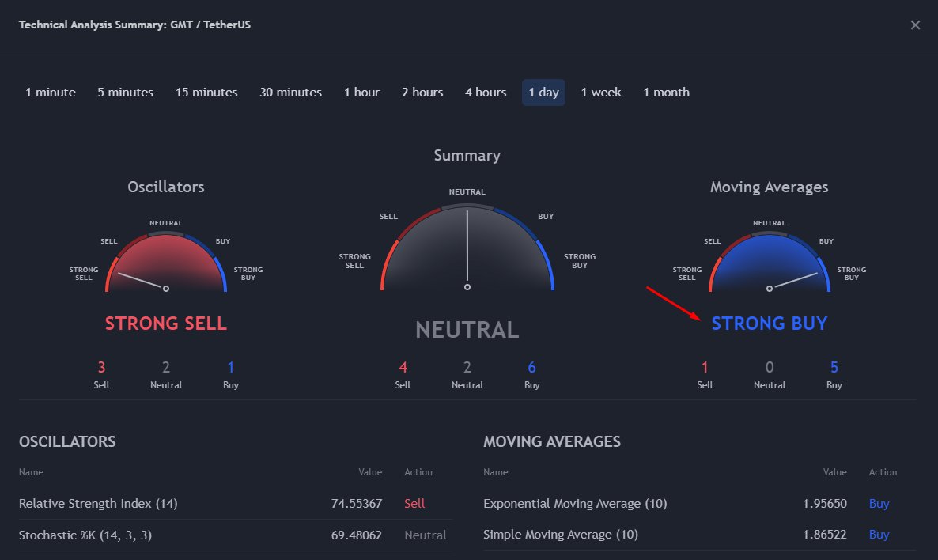Select the 1 hour timeframe

[362, 93]
